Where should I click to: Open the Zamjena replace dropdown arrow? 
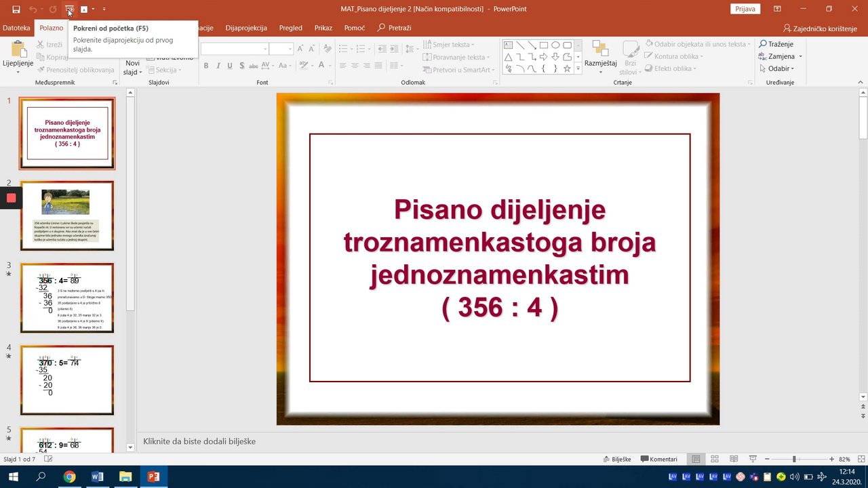pos(801,56)
